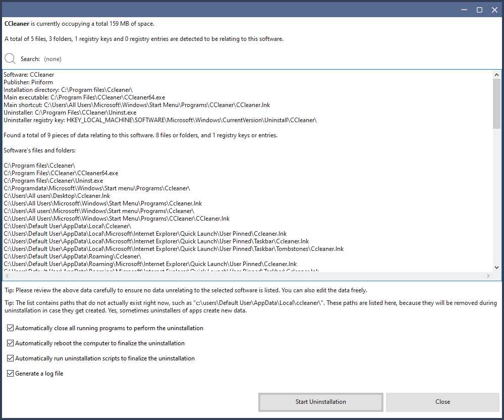Click the Taskbar\Tombstones\Ccleaner.lnk path line

[174, 249]
